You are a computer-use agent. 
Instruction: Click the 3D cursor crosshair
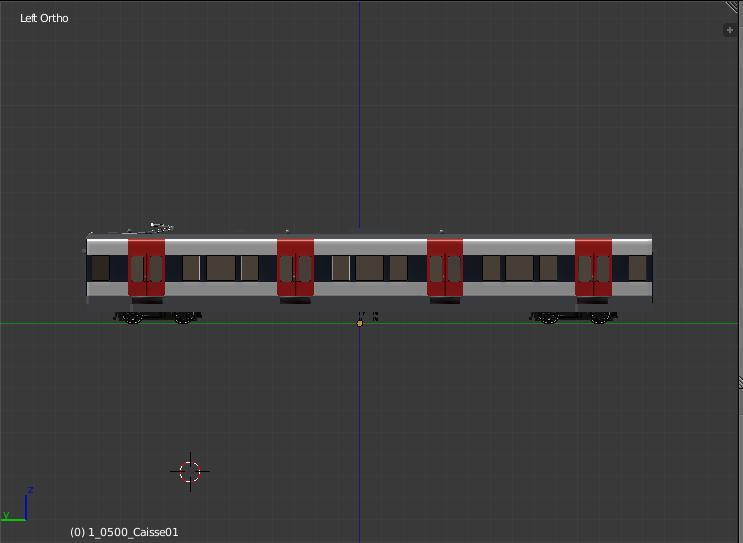click(x=190, y=471)
